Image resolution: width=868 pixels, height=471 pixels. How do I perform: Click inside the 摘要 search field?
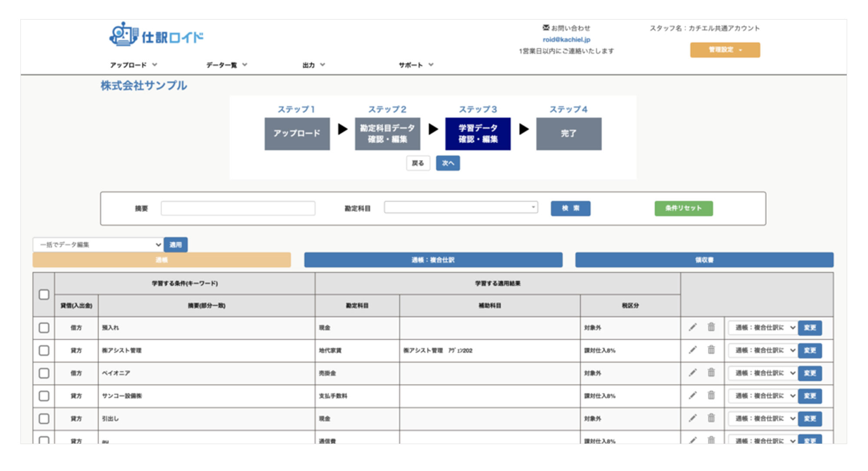[238, 208]
